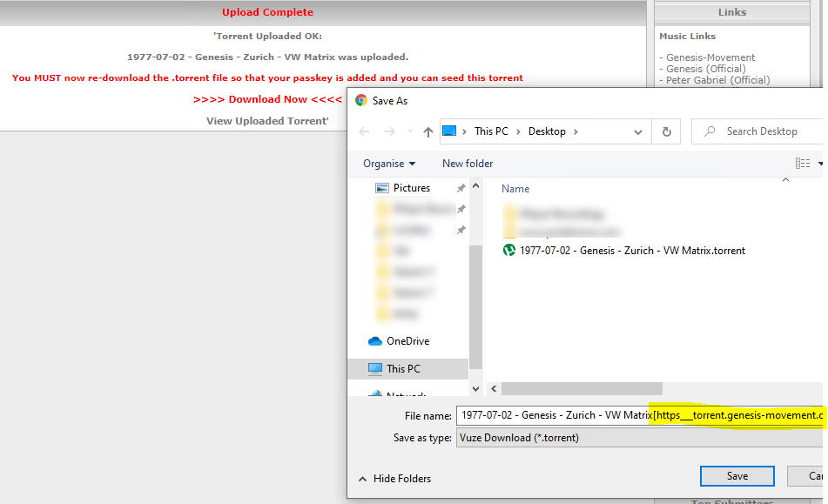This screenshot has height=504, width=828.
Task: Select Pictures in the navigation pane
Action: click(x=411, y=188)
